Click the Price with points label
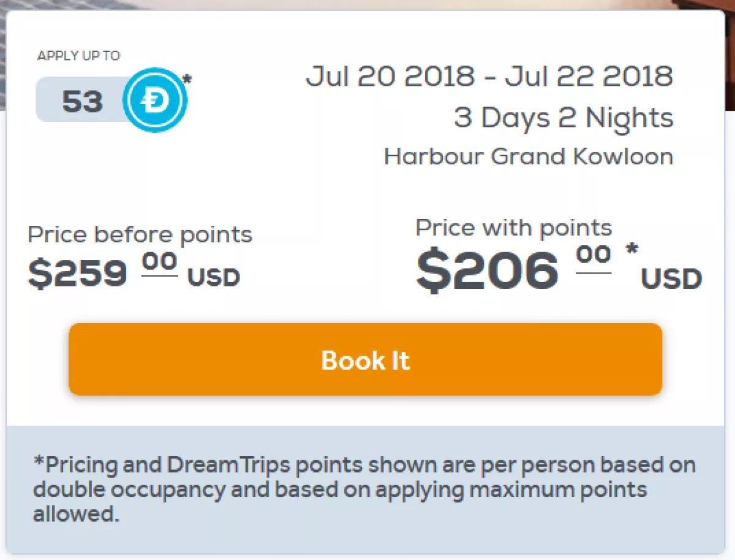The width and height of the screenshot is (735, 560). pos(513,228)
